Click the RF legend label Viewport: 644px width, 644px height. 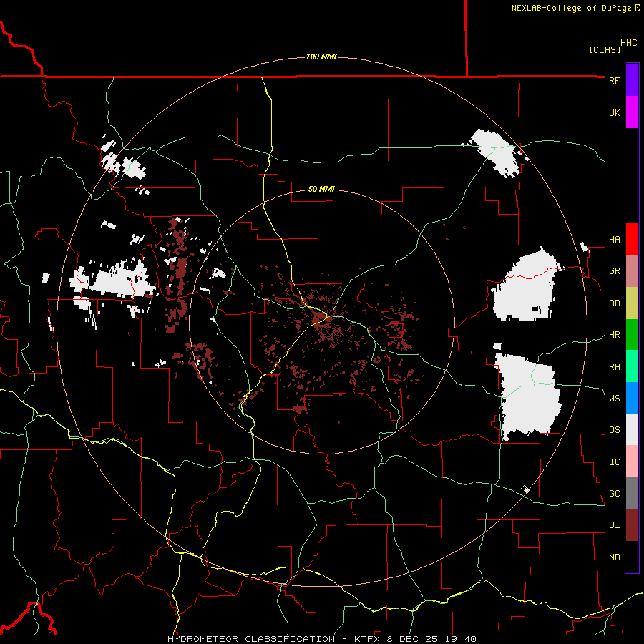(x=614, y=80)
